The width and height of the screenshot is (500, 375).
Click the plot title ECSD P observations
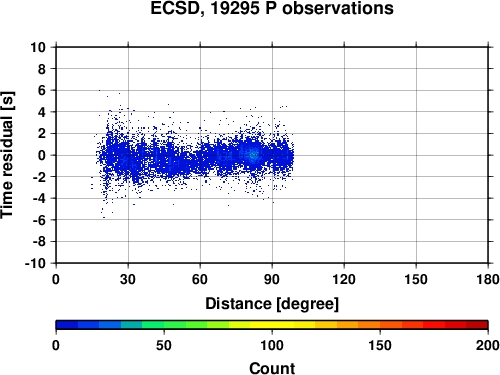click(x=272, y=8)
